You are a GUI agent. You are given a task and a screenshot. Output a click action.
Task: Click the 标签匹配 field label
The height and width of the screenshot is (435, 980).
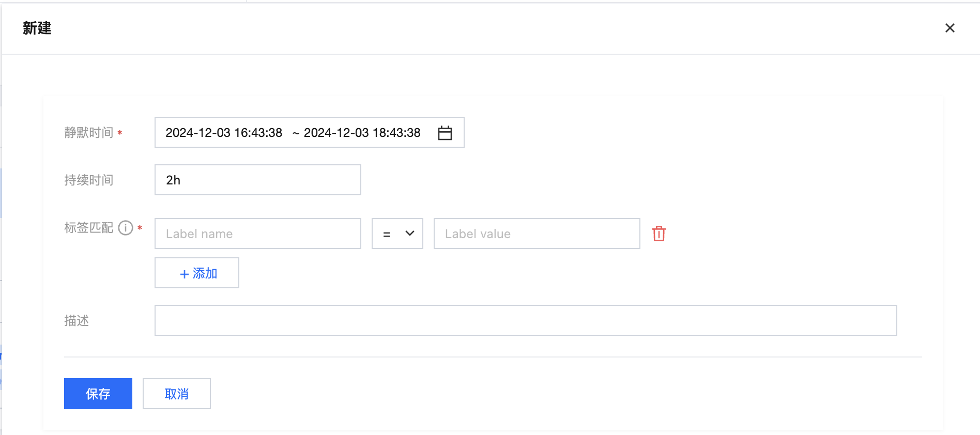click(89, 228)
